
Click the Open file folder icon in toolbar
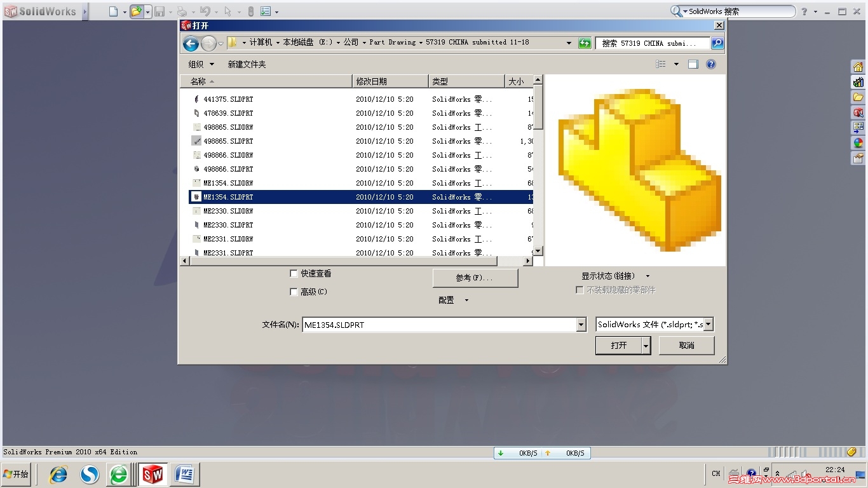click(137, 11)
